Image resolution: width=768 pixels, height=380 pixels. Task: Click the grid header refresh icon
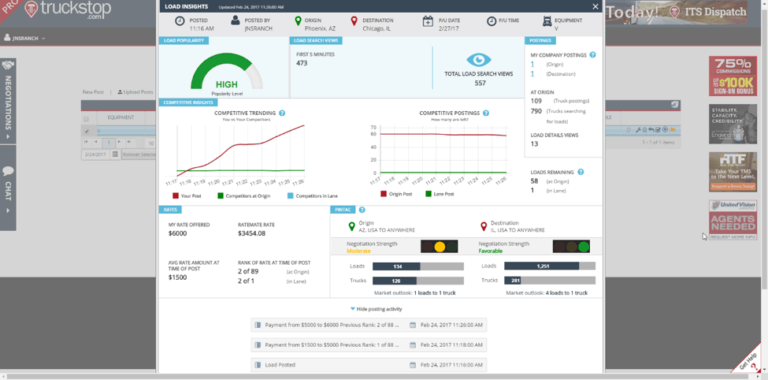pos(674,104)
